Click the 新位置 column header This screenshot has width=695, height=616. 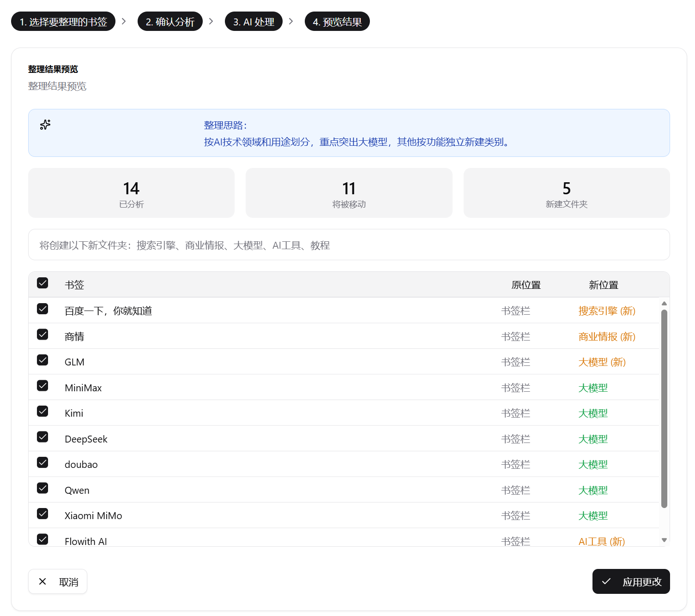pos(604,285)
